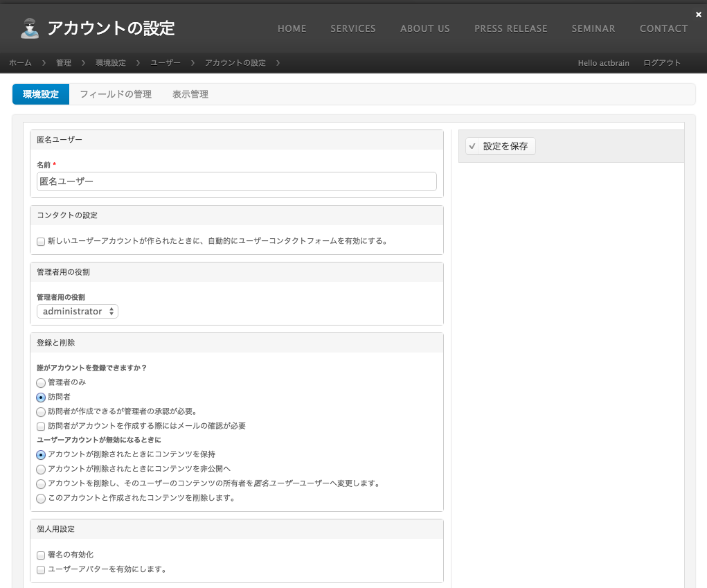The width and height of the screenshot is (707, 588).
Task: Enable automatic user contact form checkbox
Action: tap(40, 241)
